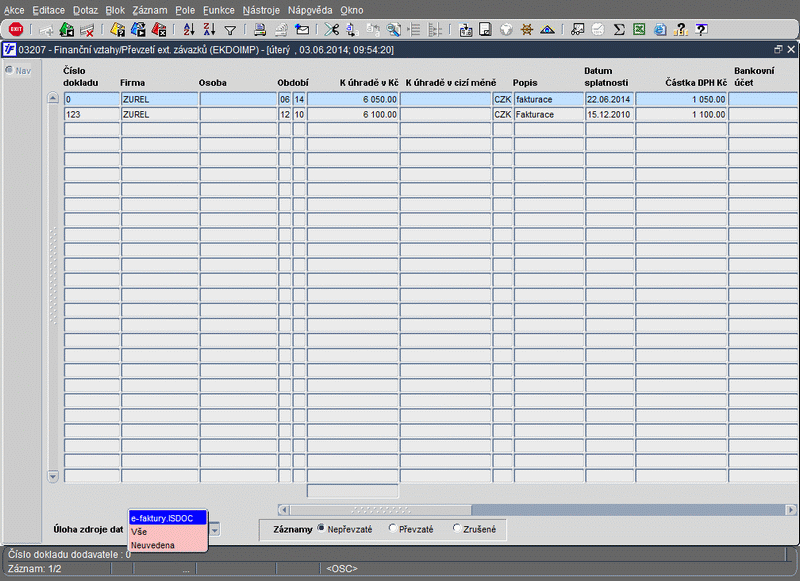The height and width of the screenshot is (581, 800).
Task: Click the due date cell 22.06.2014
Action: click(609, 99)
